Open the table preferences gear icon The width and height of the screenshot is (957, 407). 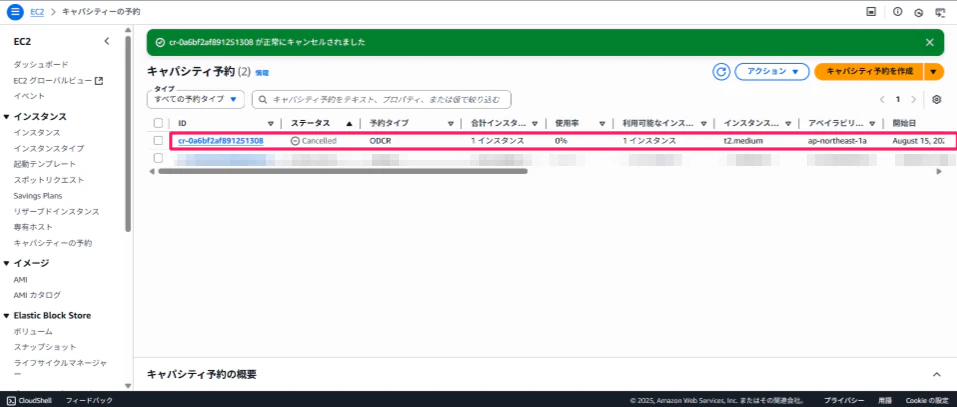(x=937, y=99)
